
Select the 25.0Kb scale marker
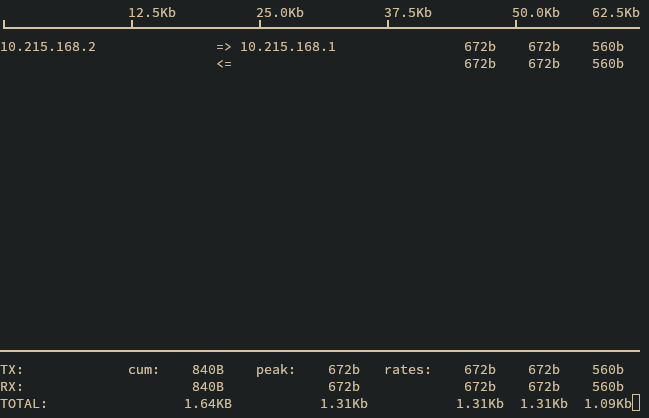(280, 13)
